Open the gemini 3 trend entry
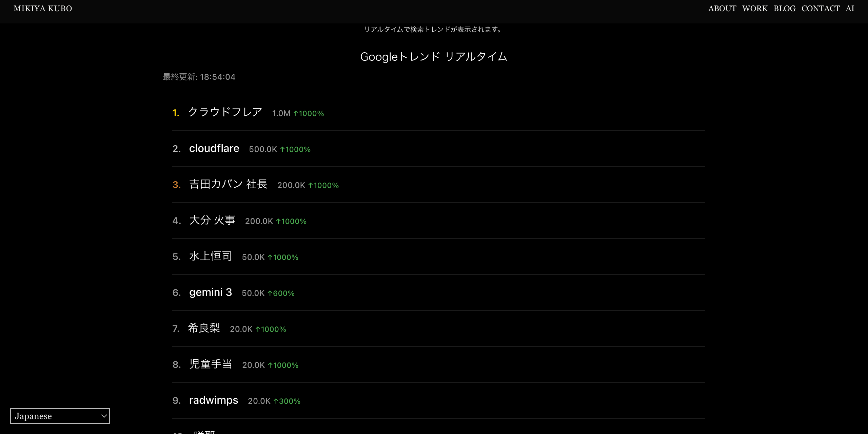868x434 pixels. [211, 292]
